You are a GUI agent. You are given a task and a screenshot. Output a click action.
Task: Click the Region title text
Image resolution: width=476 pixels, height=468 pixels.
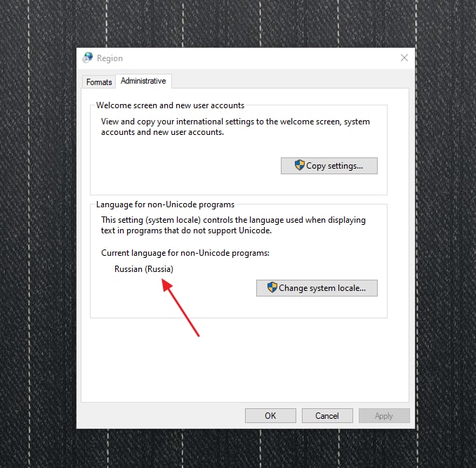tap(110, 58)
